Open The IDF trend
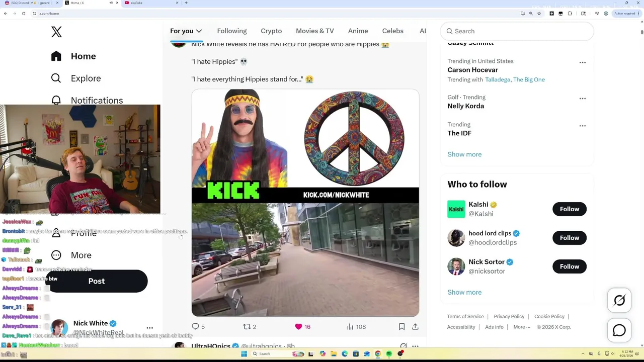 click(x=459, y=133)
